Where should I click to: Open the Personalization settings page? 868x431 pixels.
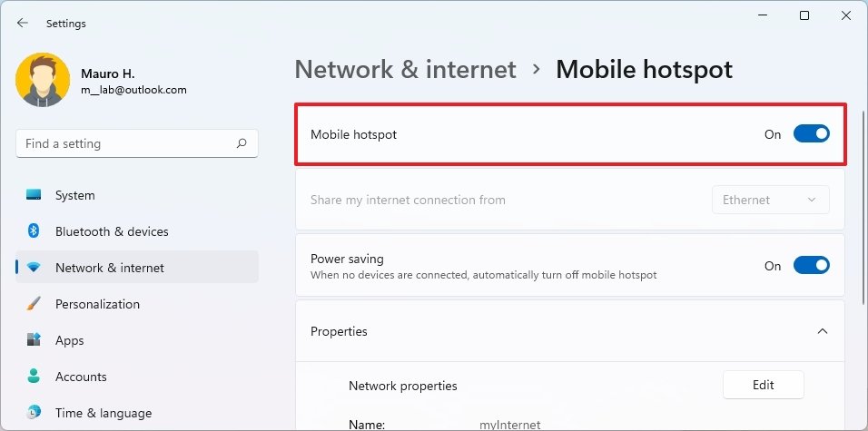pos(97,304)
